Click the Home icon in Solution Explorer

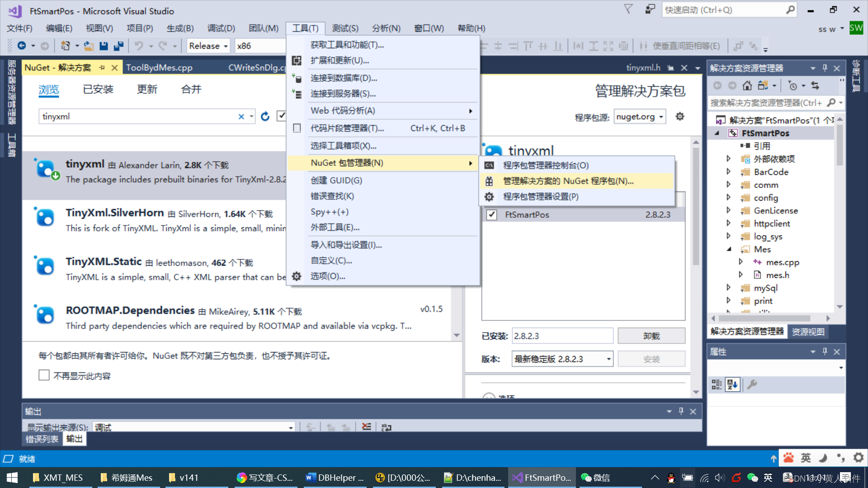tap(747, 85)
